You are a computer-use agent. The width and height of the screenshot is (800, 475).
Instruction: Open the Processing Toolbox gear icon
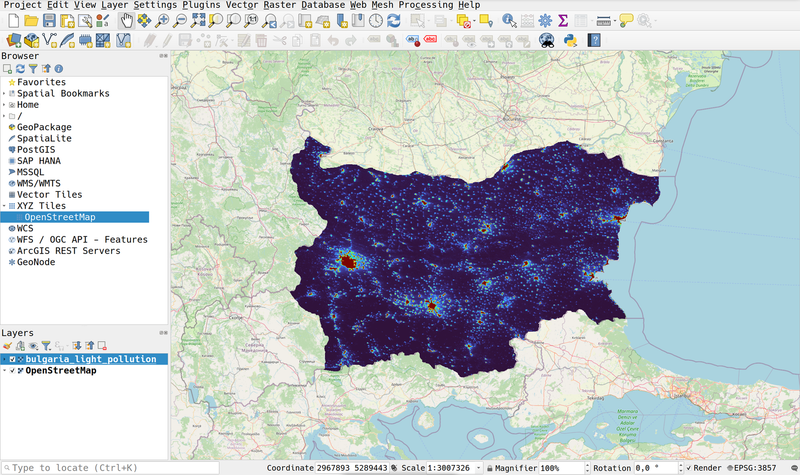coord(545,20)
